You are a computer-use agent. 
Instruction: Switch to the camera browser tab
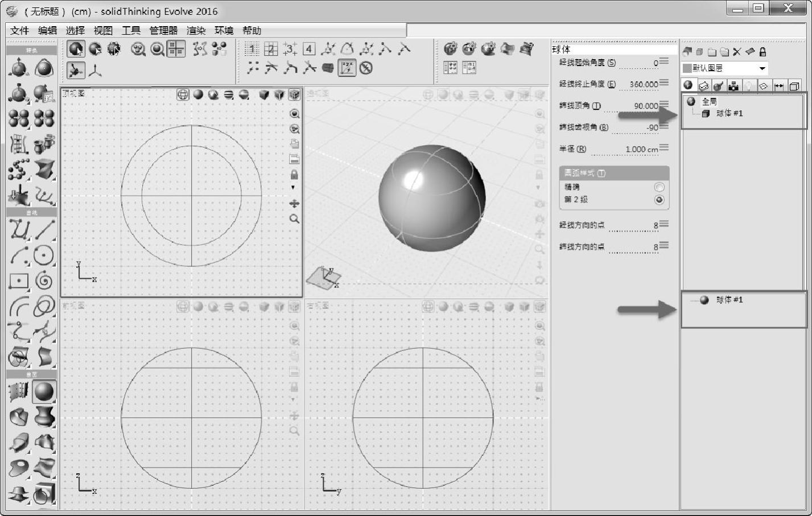pos(733,85)
